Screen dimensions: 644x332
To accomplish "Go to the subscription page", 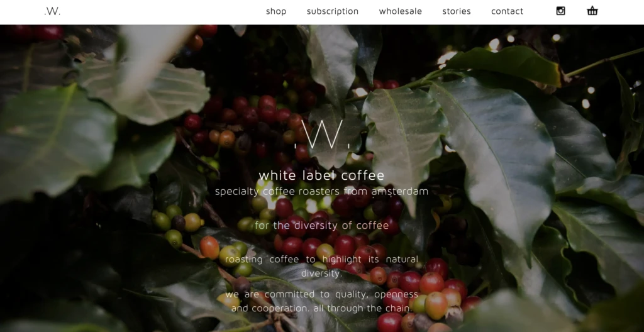I will [x=333, y=11].
